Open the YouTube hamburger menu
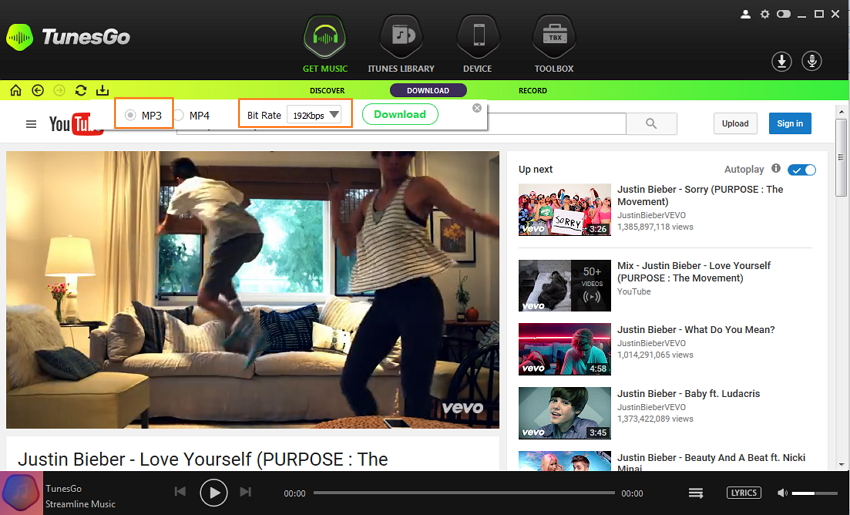The image size is (850, 515). (x=31, y=124)
